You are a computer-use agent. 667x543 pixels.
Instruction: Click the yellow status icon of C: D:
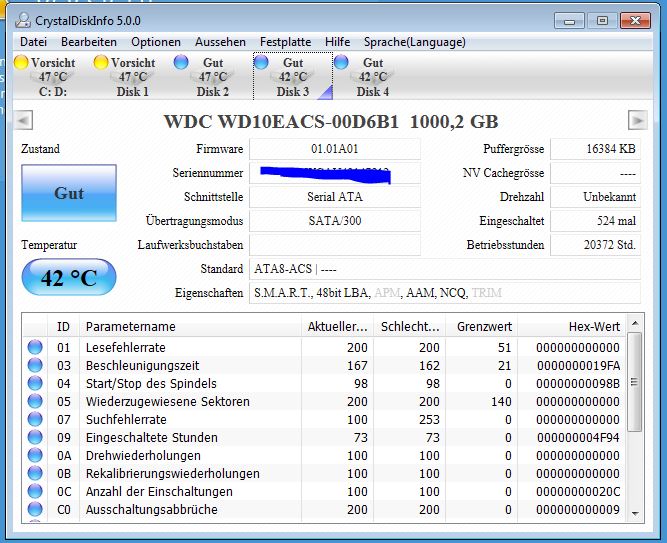pyautogui.click(x=21, y=62)
